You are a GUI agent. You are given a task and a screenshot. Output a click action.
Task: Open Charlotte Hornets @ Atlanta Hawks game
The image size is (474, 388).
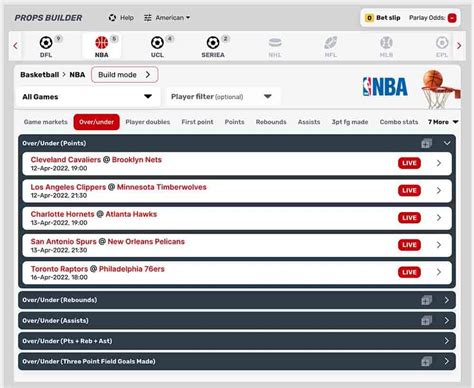[x=237, y=218]
